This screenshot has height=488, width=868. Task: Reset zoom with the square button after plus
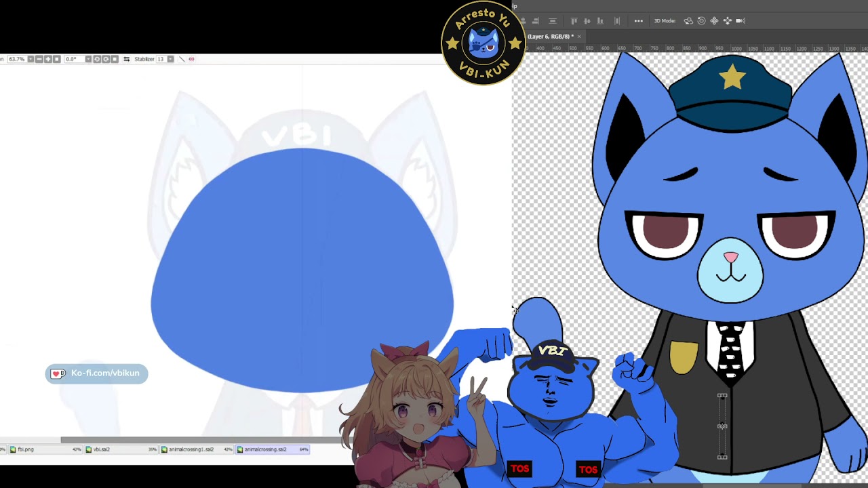point(57,59)
